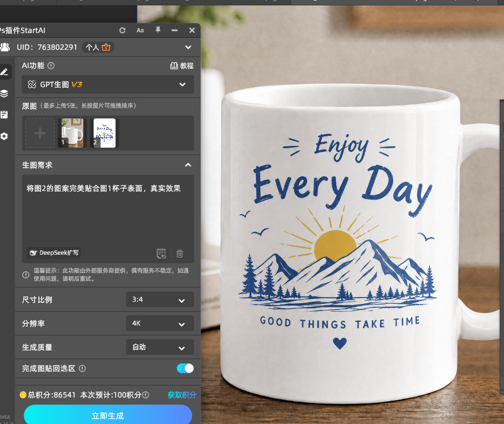The width and height of the screenshot is (504, 424).
Task: Open the 尺寸比例 3:4 dropdown
Action: tap(160, 300)
